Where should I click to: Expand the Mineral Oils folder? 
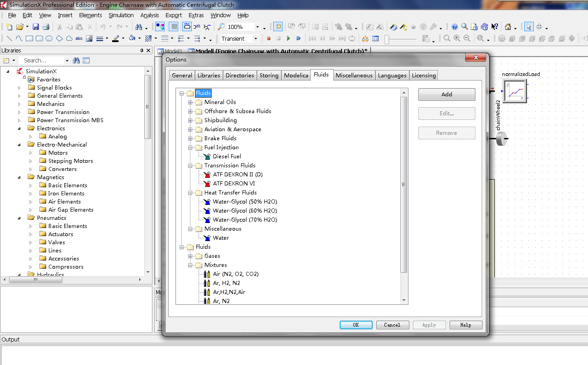coord(191,102)
